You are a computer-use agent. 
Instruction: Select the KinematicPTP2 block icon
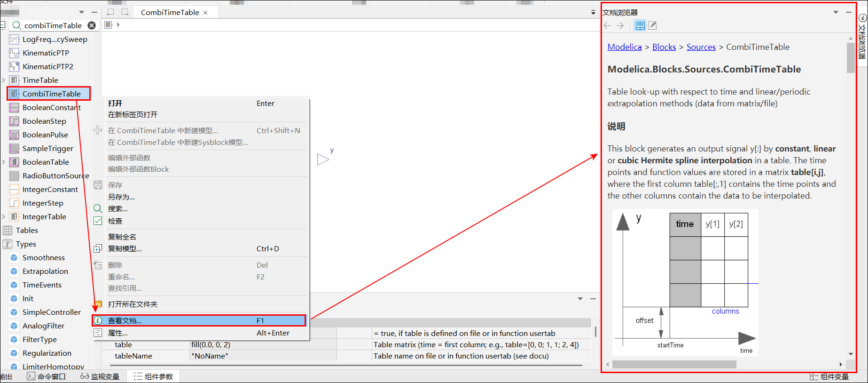(x=15, y=67)
